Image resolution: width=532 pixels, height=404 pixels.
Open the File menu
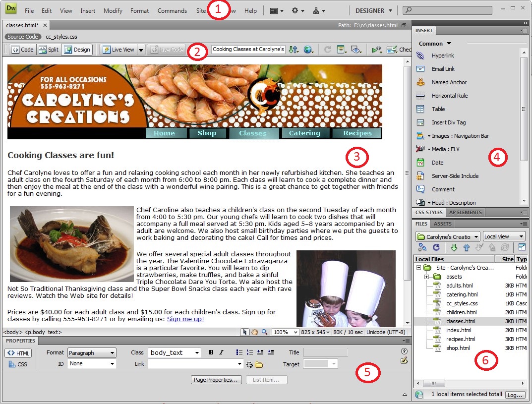29,11
